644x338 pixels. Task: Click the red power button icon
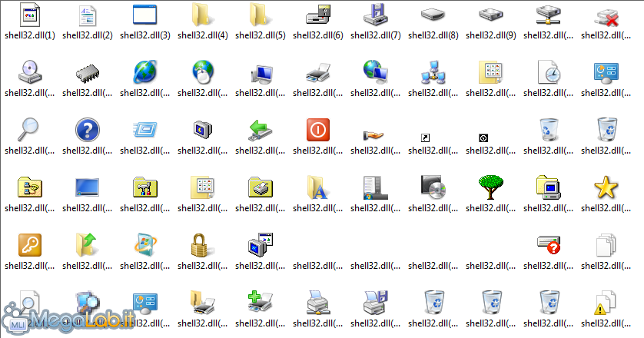pyautogui.click(x=318, y=130)
